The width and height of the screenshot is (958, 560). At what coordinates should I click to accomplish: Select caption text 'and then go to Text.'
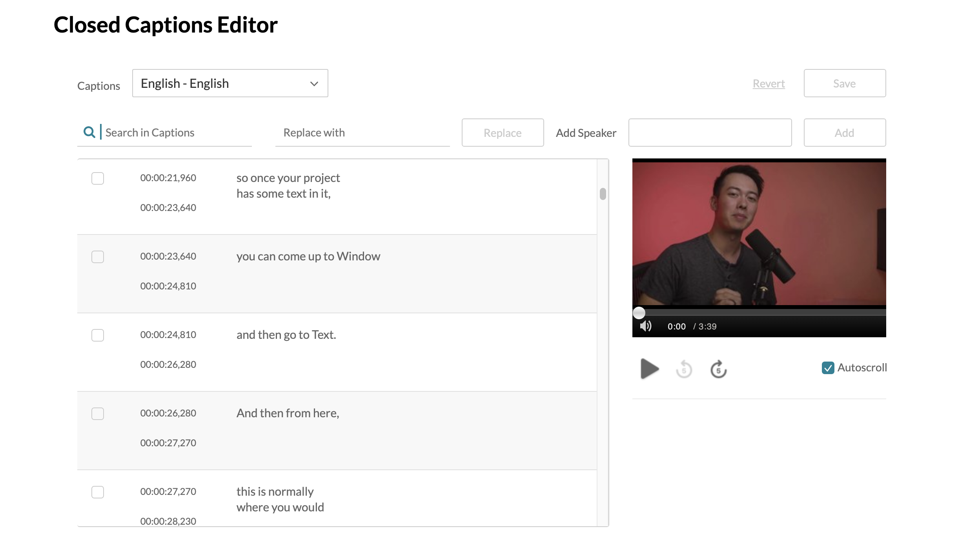coord(286,335)
